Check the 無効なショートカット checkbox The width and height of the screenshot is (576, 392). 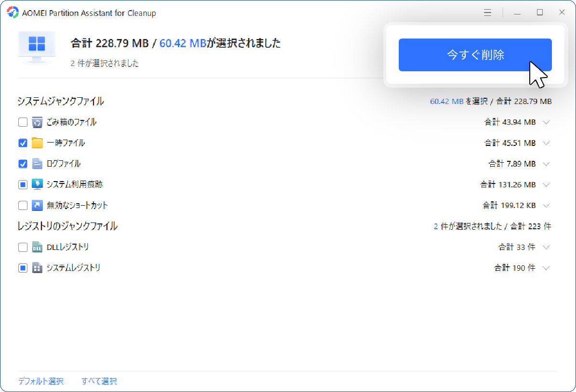(x=23, y=205)
